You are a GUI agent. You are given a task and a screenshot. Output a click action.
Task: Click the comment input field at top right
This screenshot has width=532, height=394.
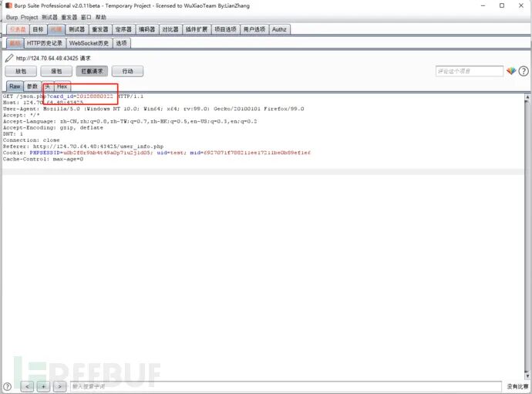click(x=470, y=71)
